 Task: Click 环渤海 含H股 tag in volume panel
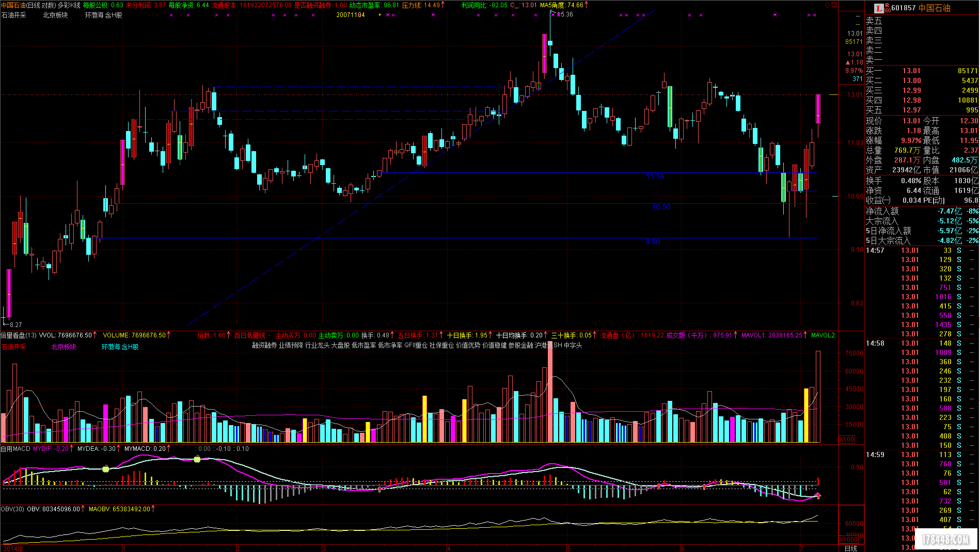click(120, 347)
